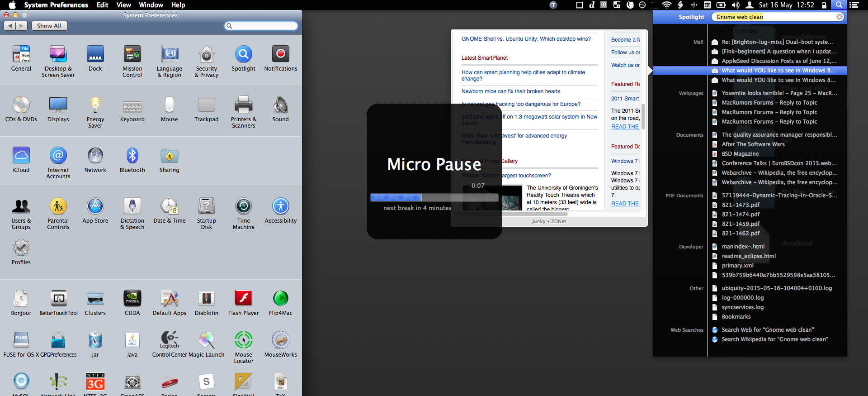Open Printers & Scanners pane

[244, 112]
